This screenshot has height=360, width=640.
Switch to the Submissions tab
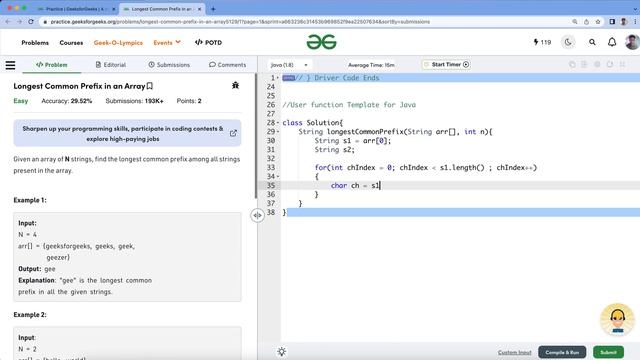[169, 64]
